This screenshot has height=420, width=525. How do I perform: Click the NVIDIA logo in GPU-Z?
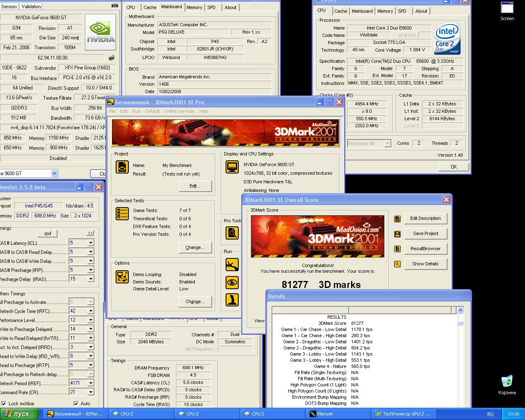(x=100, y=32)
